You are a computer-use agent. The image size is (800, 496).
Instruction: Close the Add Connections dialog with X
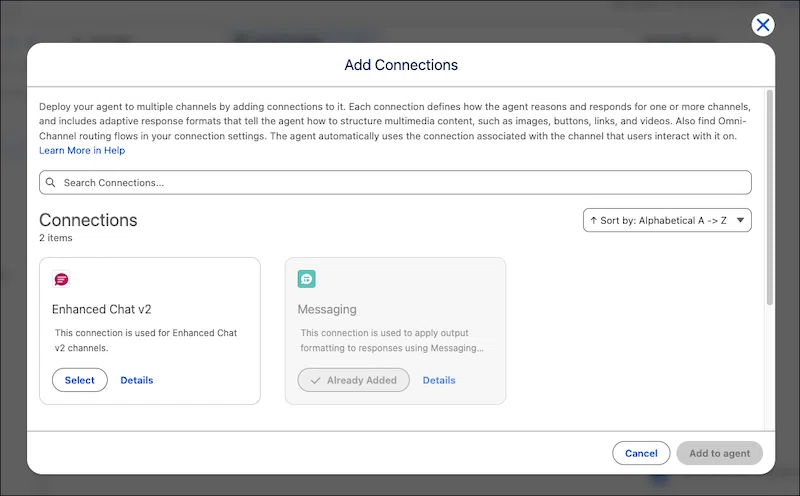point(763,24)
